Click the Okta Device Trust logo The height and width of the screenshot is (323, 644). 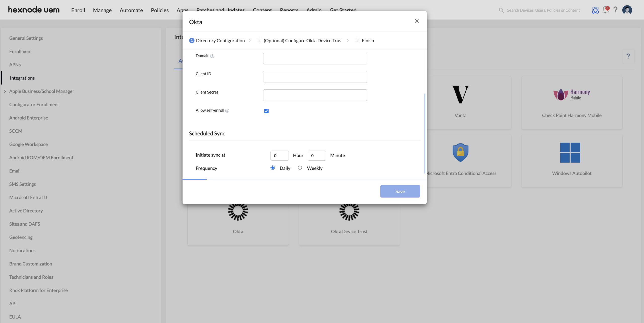(349, 212)
